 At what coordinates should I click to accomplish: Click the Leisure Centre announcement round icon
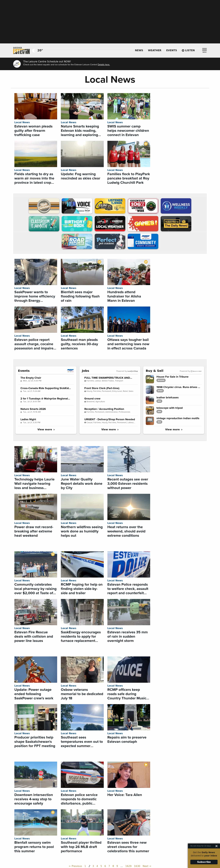(17, 64)
